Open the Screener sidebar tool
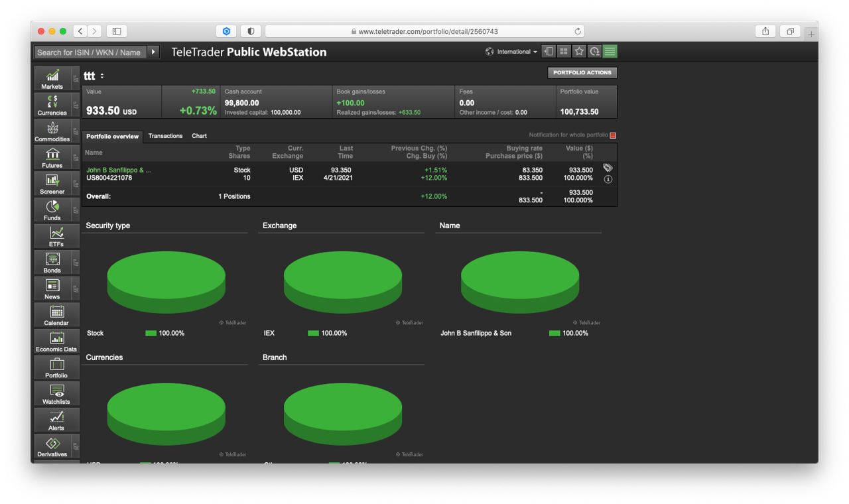849x504 pixels. (52, 184)
